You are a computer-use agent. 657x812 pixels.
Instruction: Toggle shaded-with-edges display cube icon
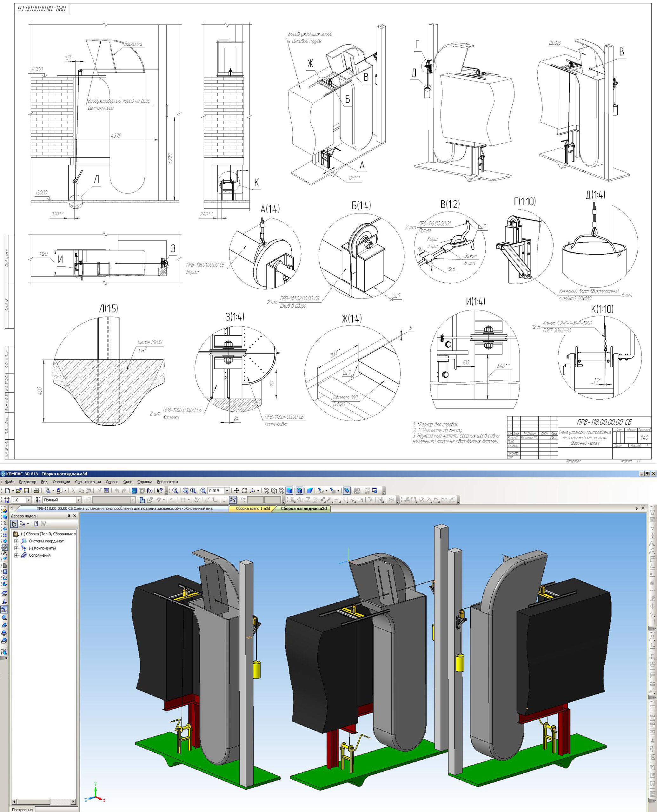click(x=299, y=490)
